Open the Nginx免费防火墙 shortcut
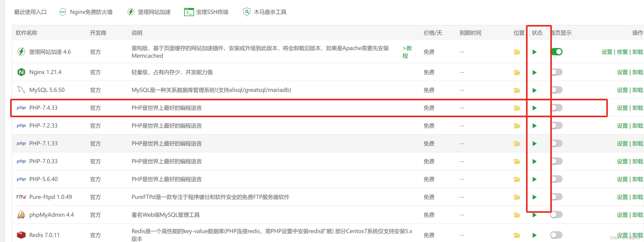 pos(91,12)
